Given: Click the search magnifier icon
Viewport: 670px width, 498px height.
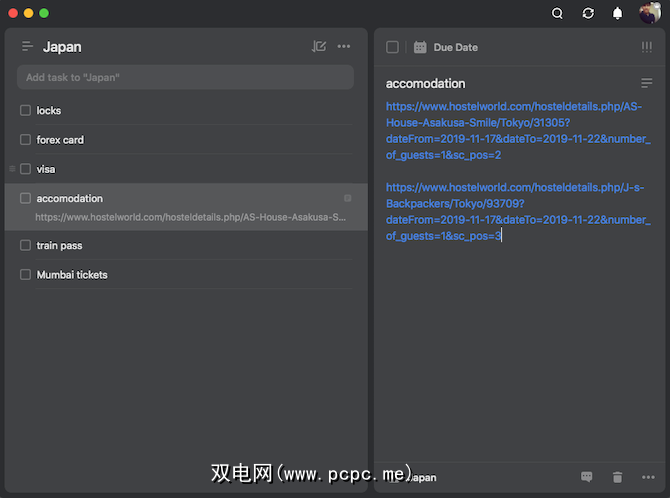Looking at the screenshot, I should point(558,13).
